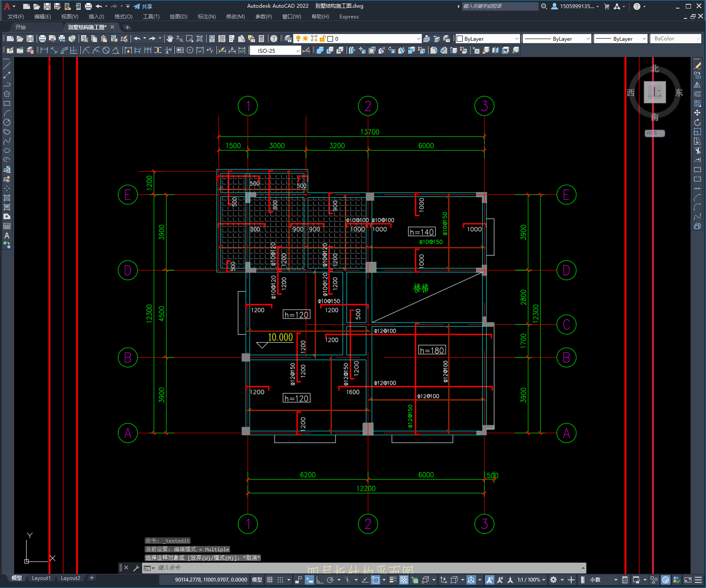Image resolution: width=706 pixels, height=588 pixels.
Task: Click the WCS coordinate system button
Action: (654, 133)
